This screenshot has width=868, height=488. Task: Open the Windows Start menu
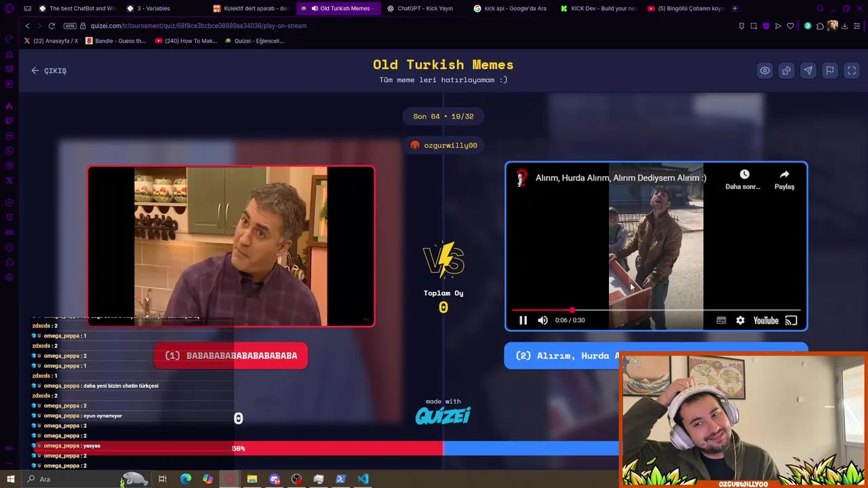click(10, 479)
